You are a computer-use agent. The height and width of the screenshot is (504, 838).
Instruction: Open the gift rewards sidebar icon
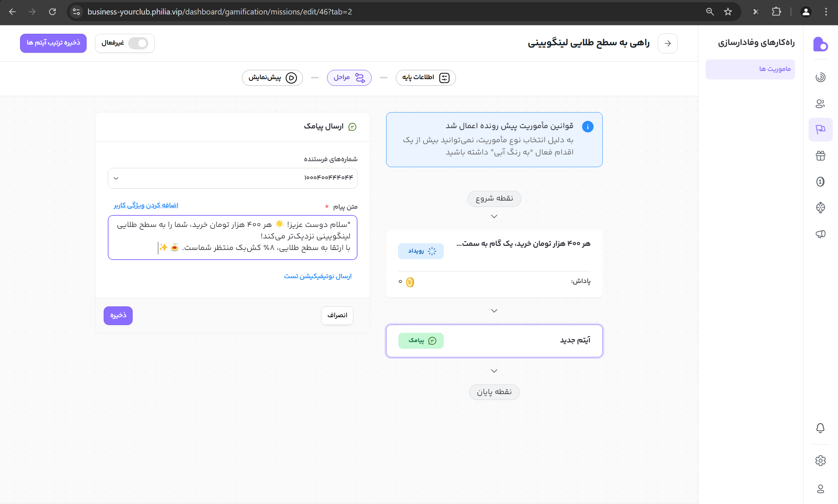(x=820, y=156)
